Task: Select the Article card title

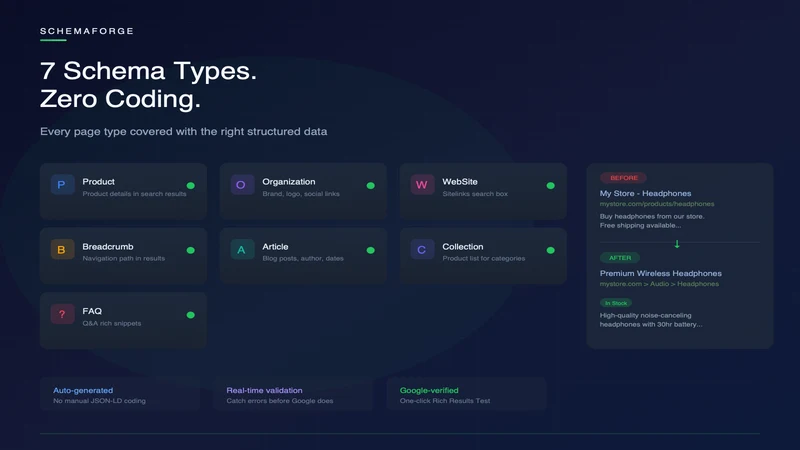Action: tap(275, 246)
